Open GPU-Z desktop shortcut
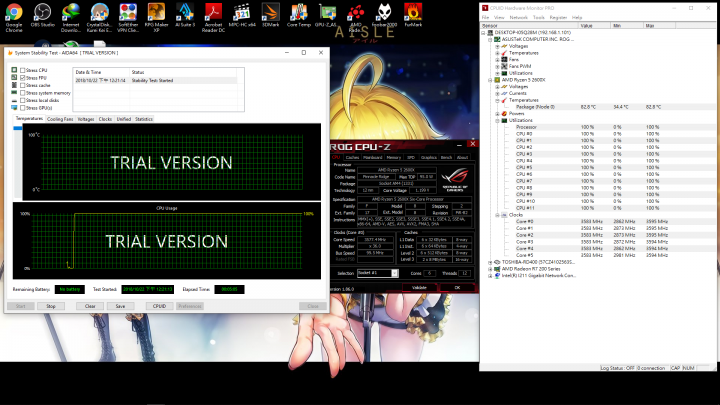Screen dimensions: 720x405 pos(327,15)
